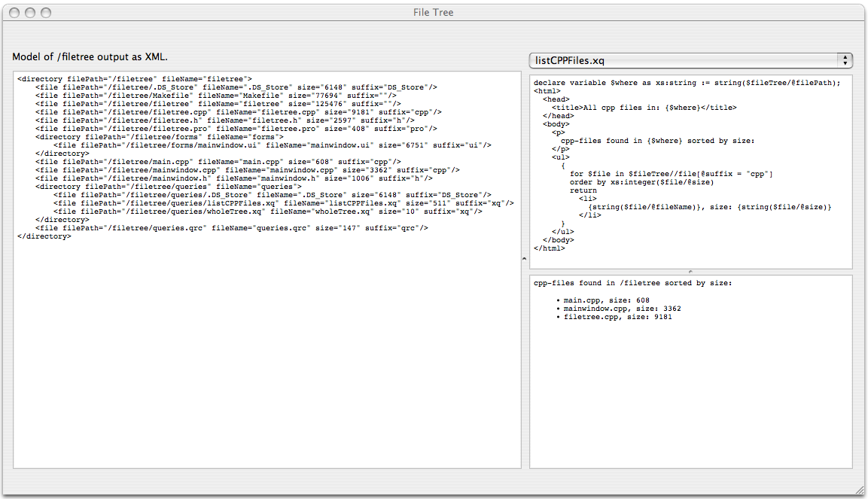Close the File Tree window
Image resolution: width=868 pixels, height=499 pixels.
tap(16, 13)
